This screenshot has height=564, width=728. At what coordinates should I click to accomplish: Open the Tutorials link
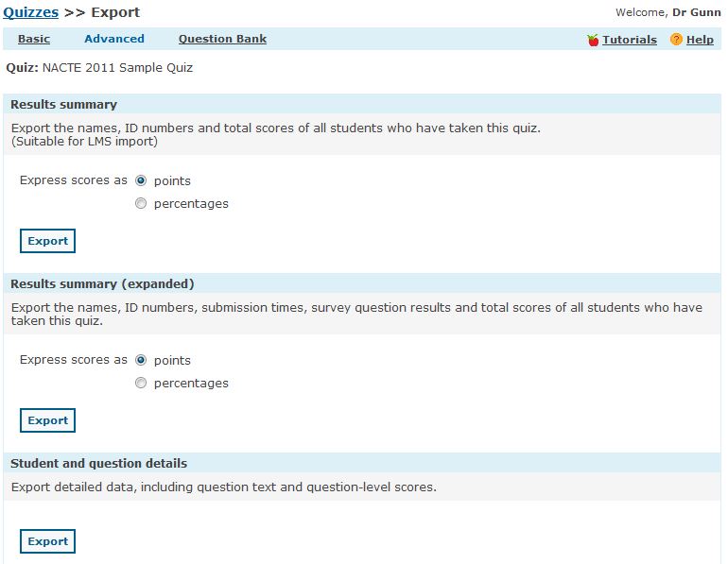[630, 40]
